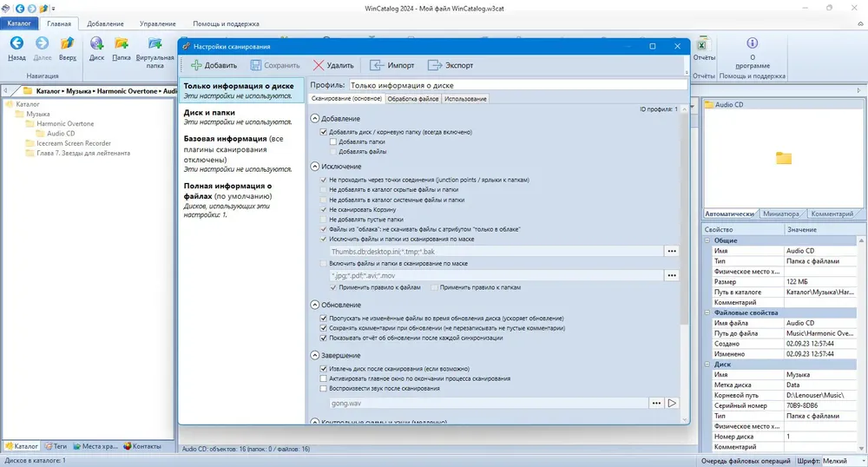Viewport: 868px width, 467px height.
Task: Click the Профиль name input field
Action: 518,85
